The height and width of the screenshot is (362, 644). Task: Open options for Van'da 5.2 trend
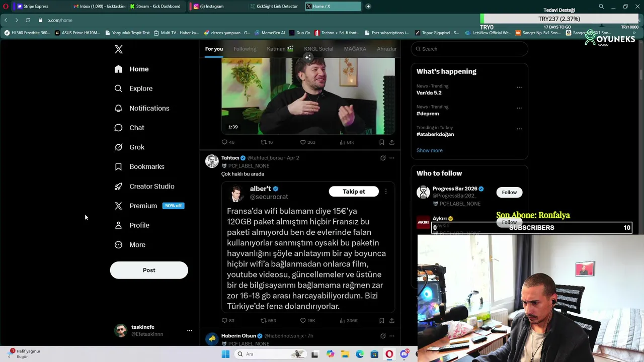tap(519, 87)
